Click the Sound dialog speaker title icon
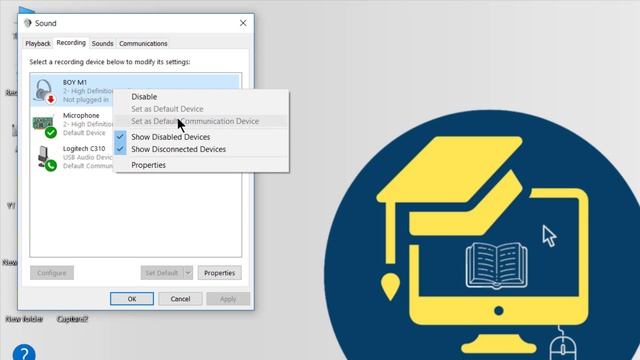 [28, 23]
